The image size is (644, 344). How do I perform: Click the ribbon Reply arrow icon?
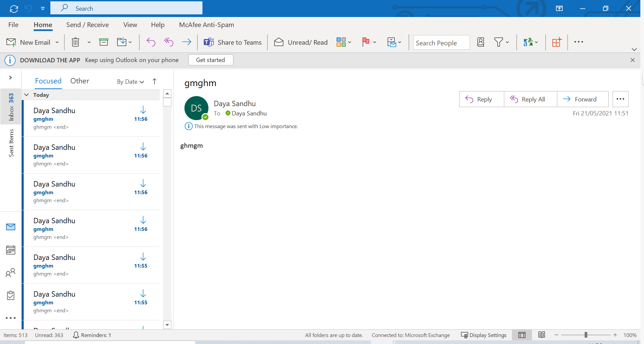coord(151,42)
